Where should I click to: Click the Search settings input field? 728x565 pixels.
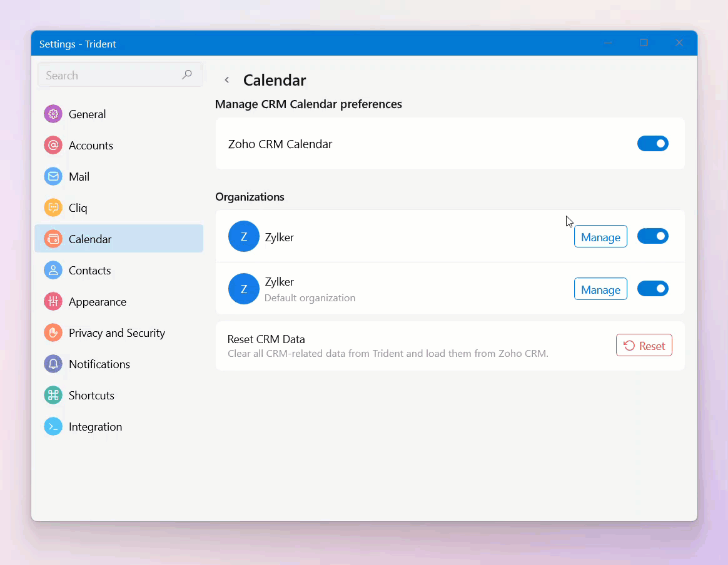(120, 74)
